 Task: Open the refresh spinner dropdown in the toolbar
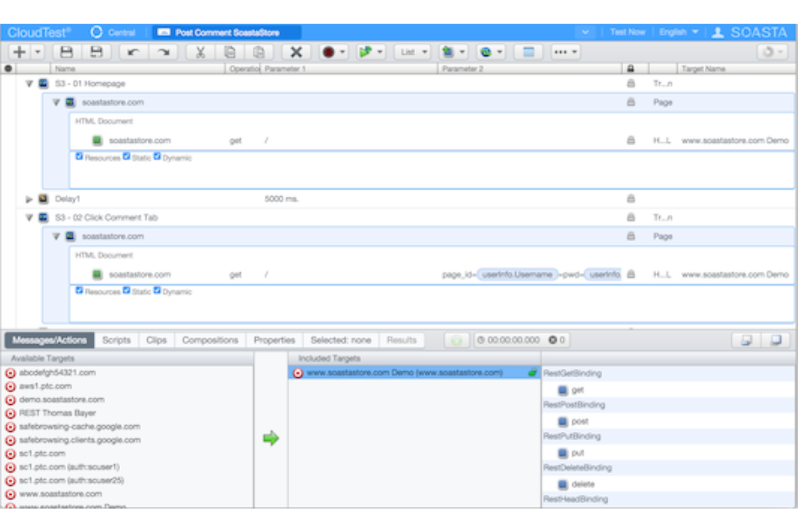pos(772,52)
